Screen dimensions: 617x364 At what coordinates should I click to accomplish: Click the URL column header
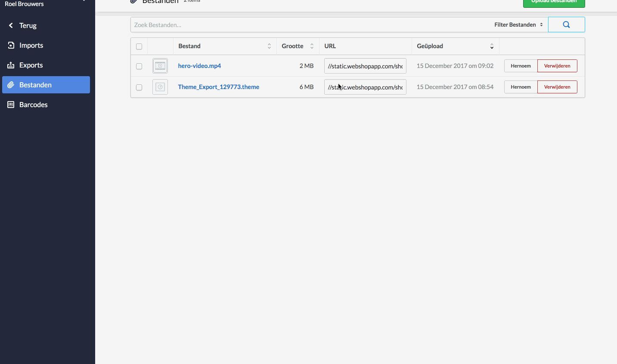click(x=330, y=46)
